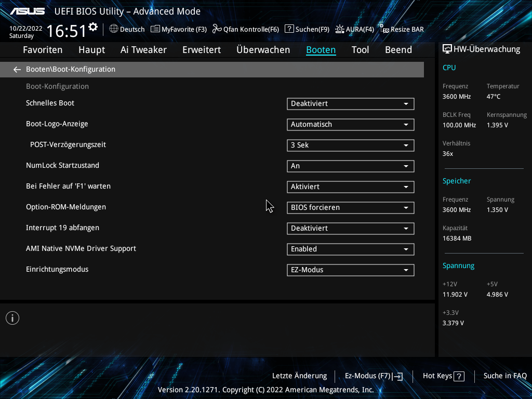The image size is (532, 399).
Task: Click the Ez-Modus exit arrow icon
Action: [x=397, y=376]
